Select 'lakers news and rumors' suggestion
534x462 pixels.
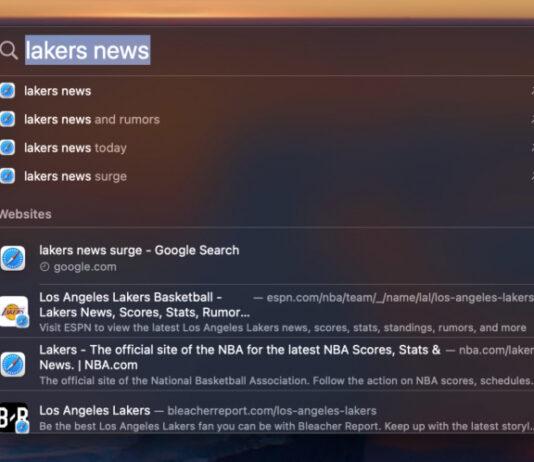tap(267, 119)
